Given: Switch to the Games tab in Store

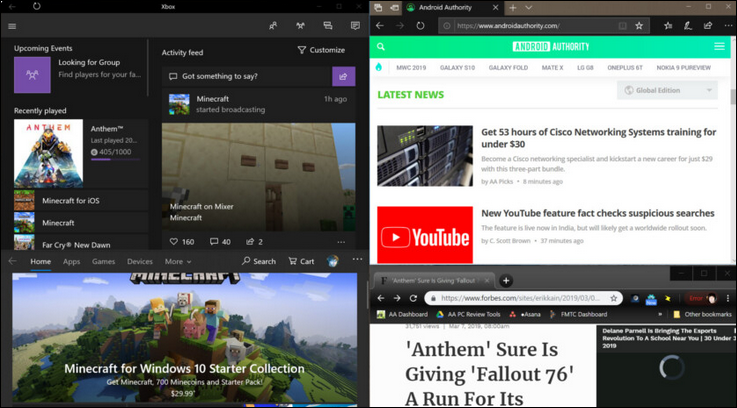Looking at the screenshot, I should 103,261.
